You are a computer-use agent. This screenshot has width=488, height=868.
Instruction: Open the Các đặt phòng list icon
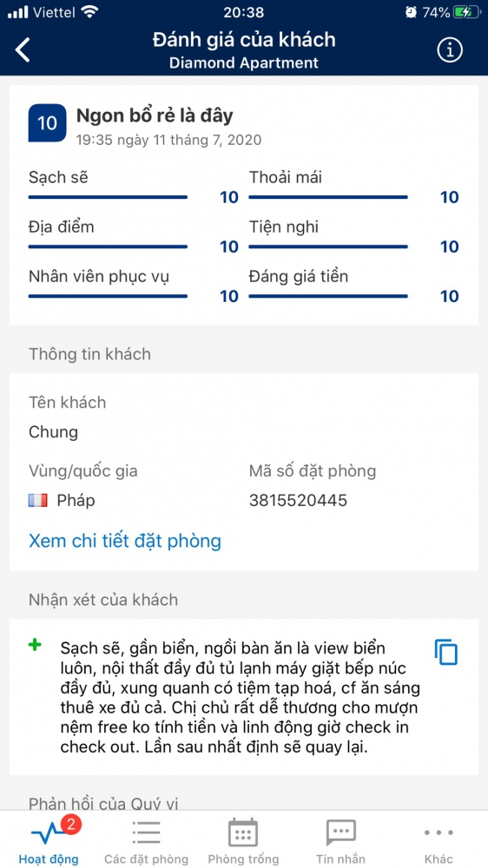click(x=146, y=832)
